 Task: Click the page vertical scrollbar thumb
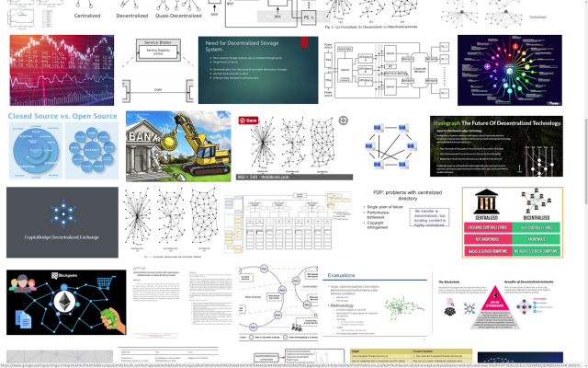pos(585,162)
